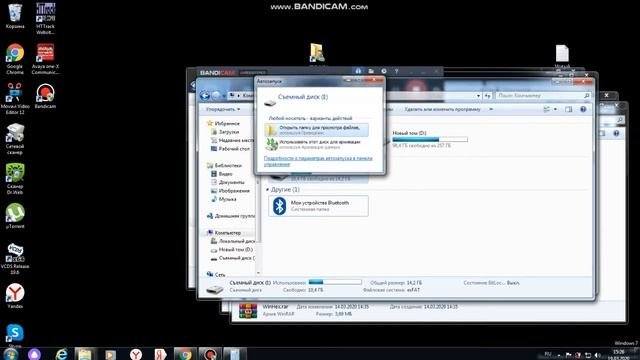Open the Recycle Bin desktop icon
Viewport: 640px width, 360px height.
coord(15,16)
